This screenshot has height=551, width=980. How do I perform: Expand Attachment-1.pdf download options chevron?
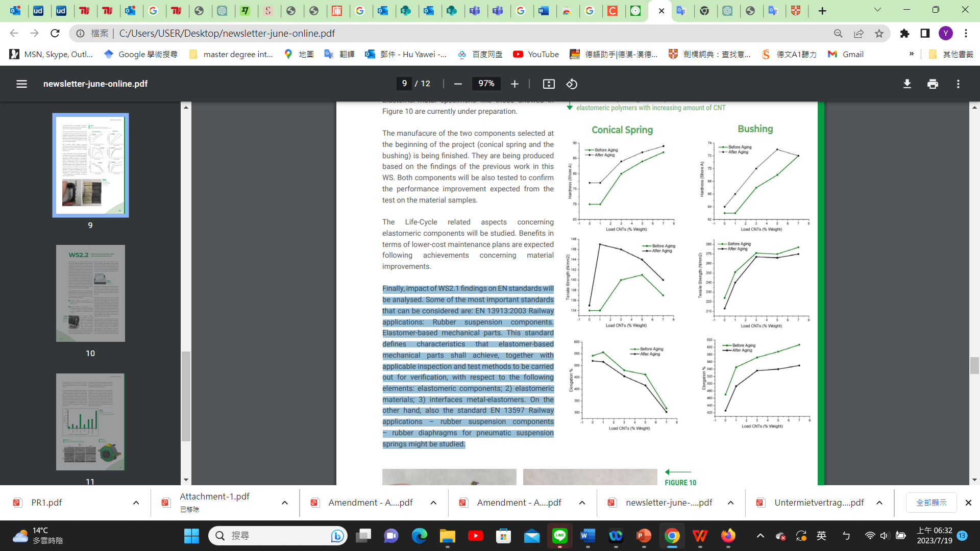tap(285, 503)
